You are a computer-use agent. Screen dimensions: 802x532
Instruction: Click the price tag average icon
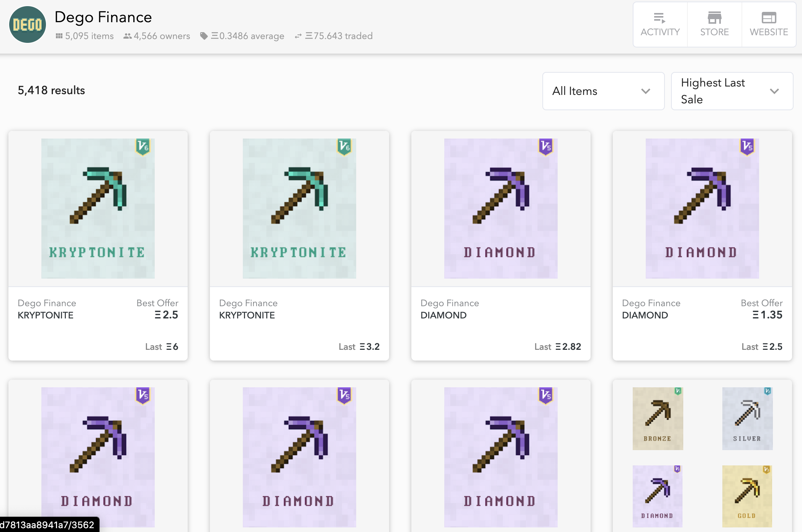[204, 36]
